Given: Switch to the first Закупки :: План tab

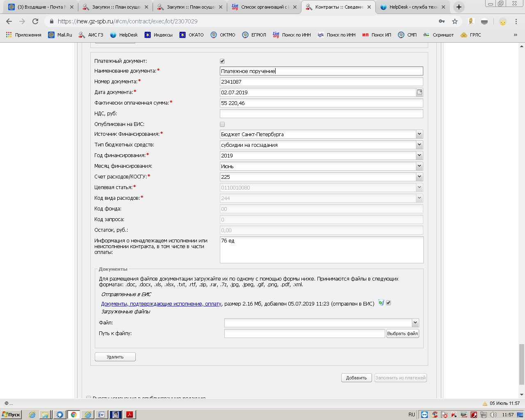Looking at the screenshot, I should [115, 7].
